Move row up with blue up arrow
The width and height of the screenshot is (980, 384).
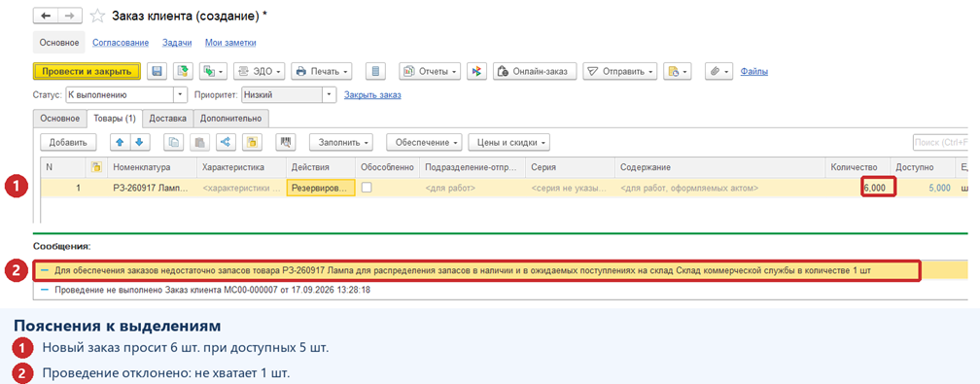(120, 143)
